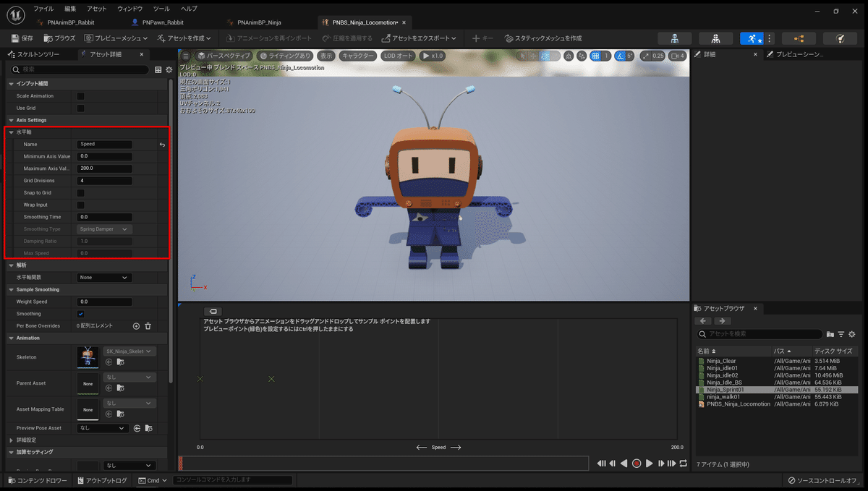Open the コンテンツドロワー content drawer
This screenshot has width=868, height=491.
(38, 480)
